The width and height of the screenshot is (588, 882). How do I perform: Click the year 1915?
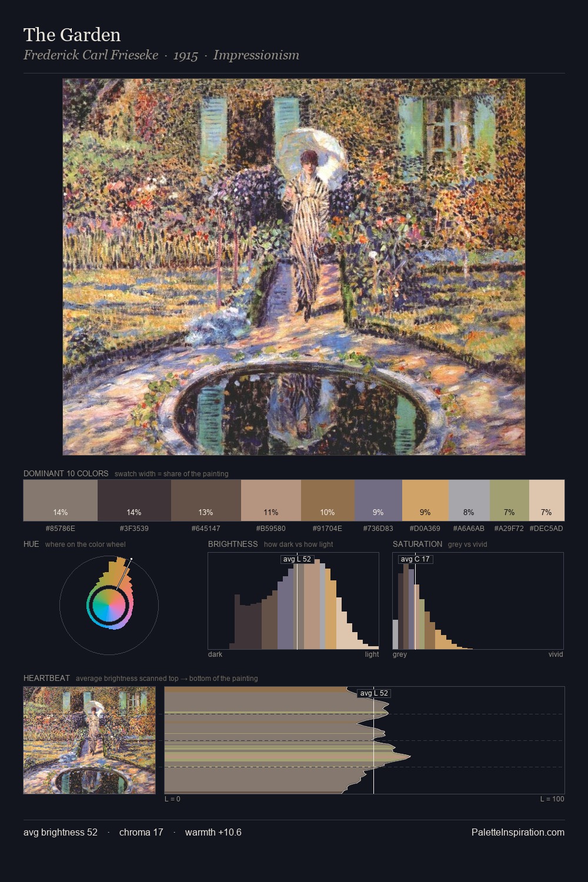tap(186, 55)
